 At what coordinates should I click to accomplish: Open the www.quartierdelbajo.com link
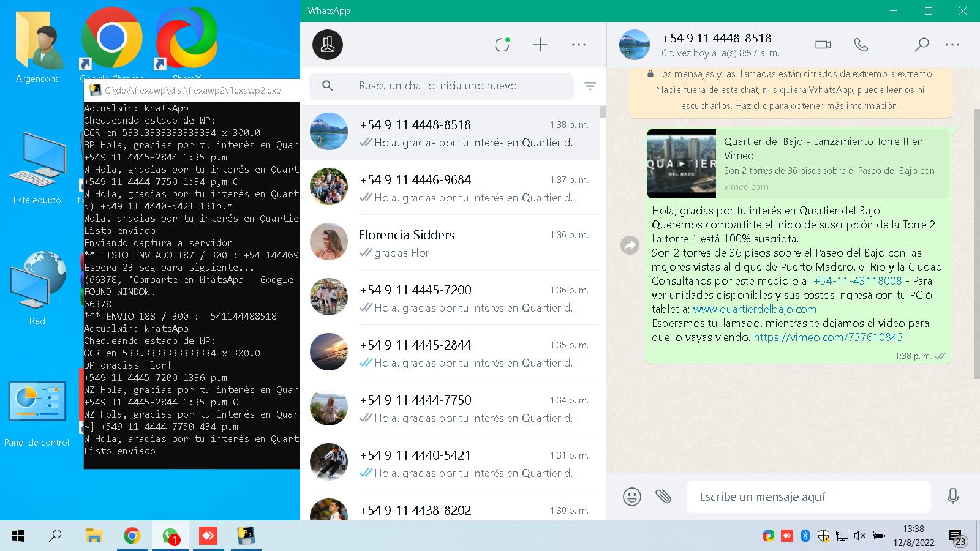(x=755, y=309)
